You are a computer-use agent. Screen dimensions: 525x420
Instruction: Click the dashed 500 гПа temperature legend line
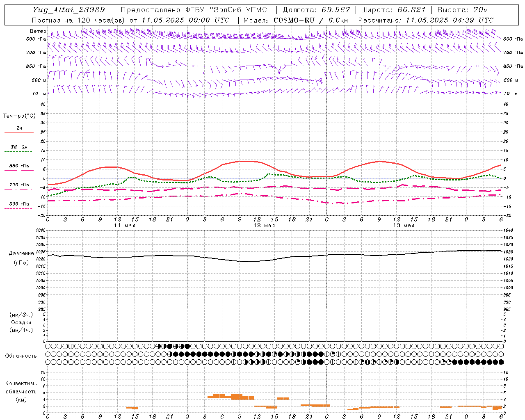click(x=18, y=209)
